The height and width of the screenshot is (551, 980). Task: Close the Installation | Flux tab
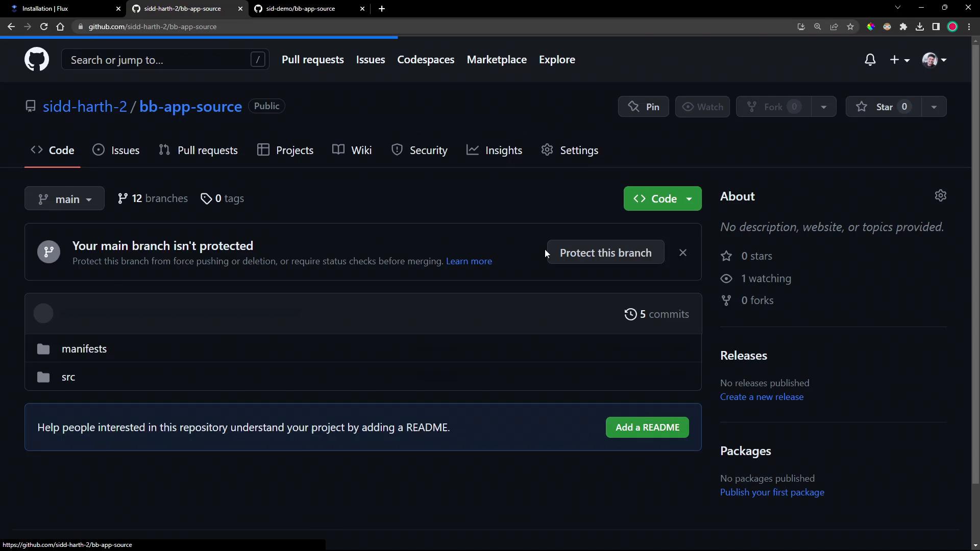tap(118, 9)
